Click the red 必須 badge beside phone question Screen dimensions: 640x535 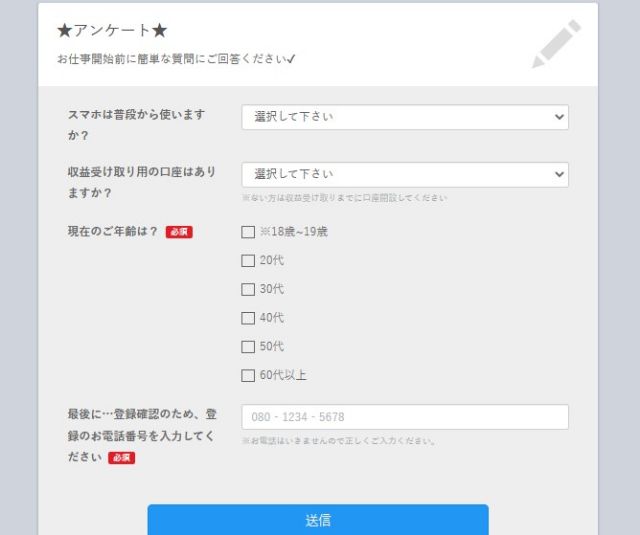point(122,458)
